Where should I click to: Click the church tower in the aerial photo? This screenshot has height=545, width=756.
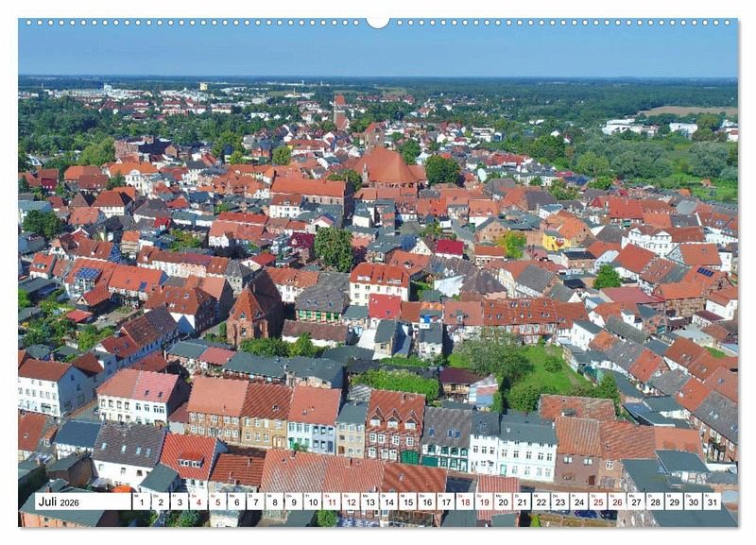[338, 111]
